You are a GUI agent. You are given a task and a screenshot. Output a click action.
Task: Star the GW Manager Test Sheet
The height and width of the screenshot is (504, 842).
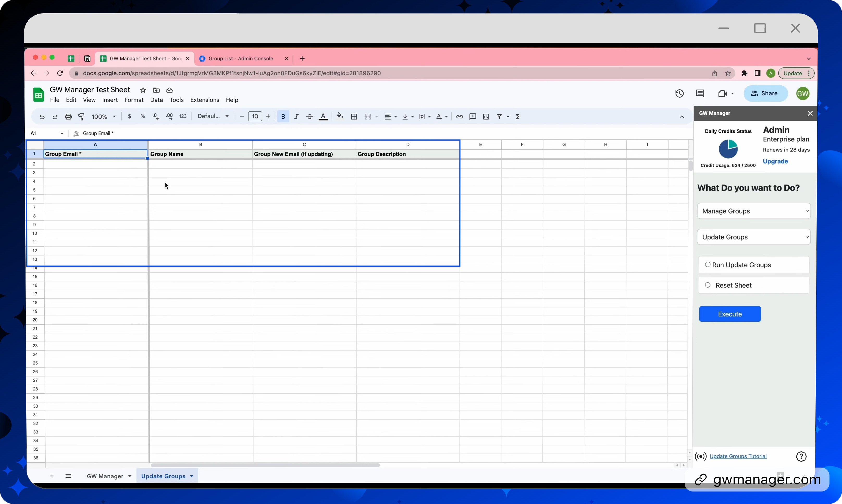pos(143,90)
